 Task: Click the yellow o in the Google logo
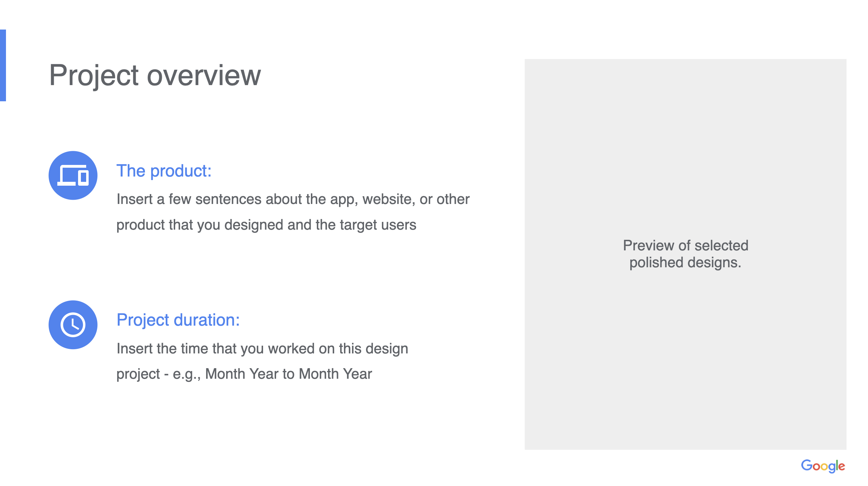point(824,467)
